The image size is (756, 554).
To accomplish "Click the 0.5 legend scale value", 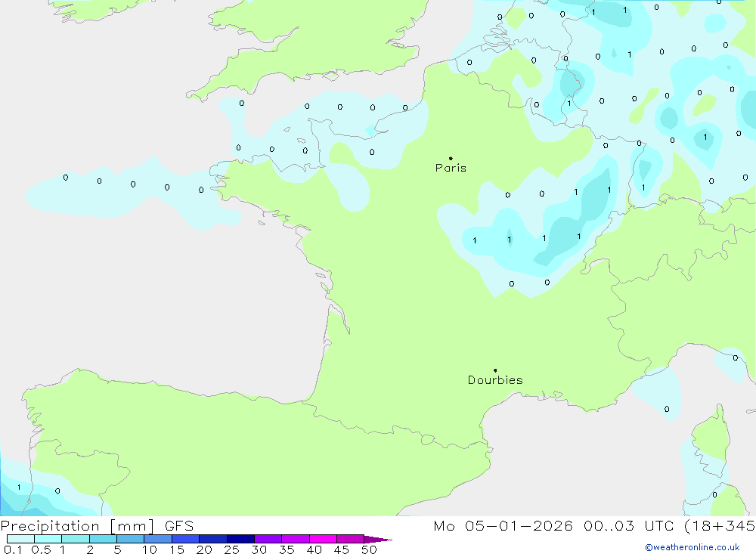I will (x=41, y=549).
